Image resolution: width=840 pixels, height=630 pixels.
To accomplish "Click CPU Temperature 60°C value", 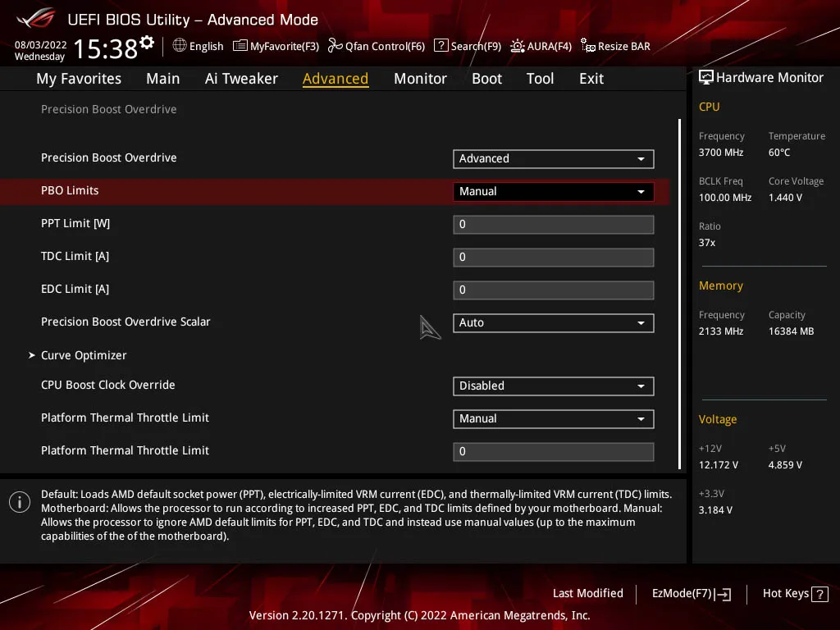I will tap(779, 153).
